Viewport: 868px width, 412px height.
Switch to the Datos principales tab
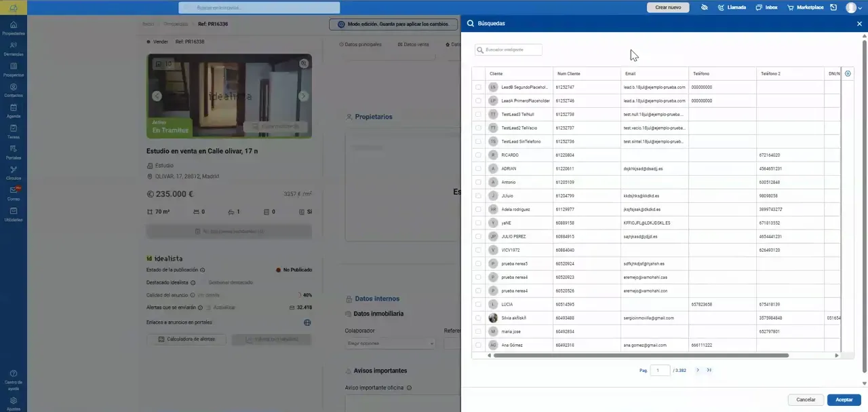360,45
